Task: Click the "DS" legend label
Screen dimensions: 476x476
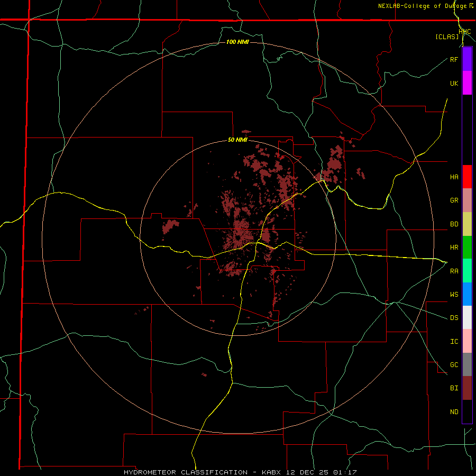Action: coord(454,317)
